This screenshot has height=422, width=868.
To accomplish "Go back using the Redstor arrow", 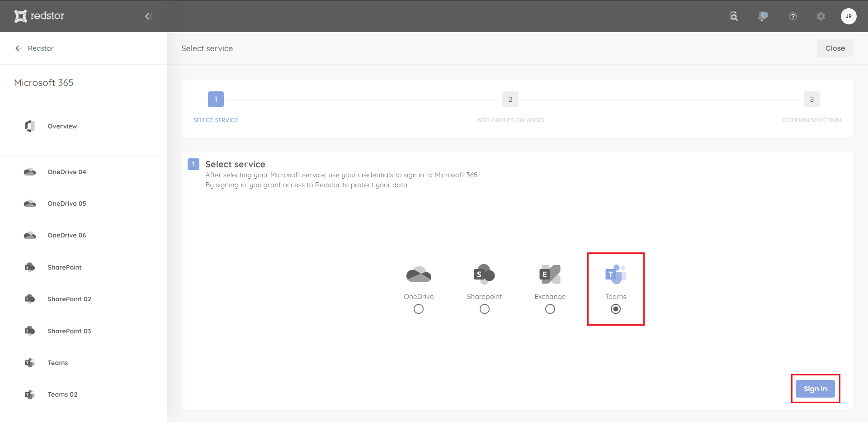I will (18, 48).
